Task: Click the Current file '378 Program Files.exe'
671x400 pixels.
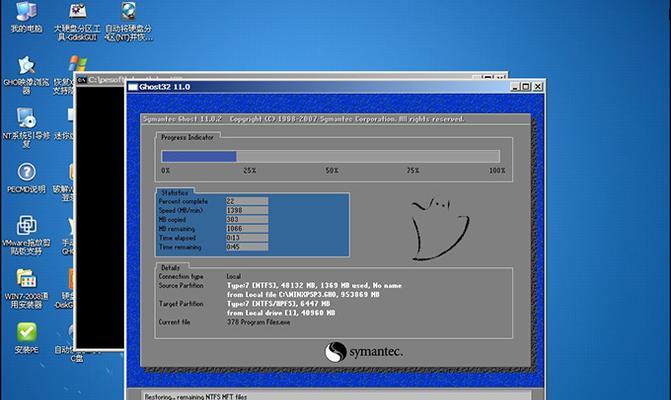Action: pos(258,322)
